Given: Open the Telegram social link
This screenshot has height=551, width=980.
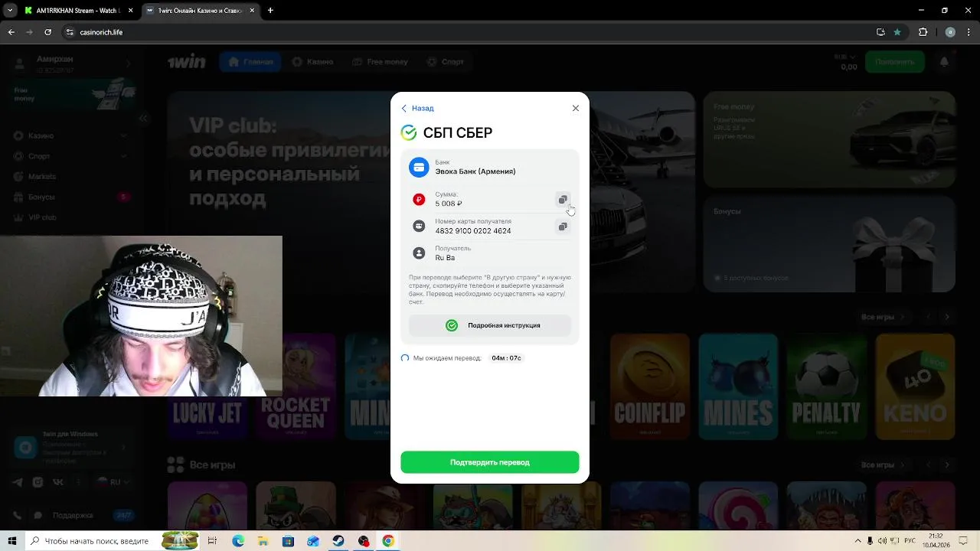Looking at the screenshot, I should tap(18, 482).
